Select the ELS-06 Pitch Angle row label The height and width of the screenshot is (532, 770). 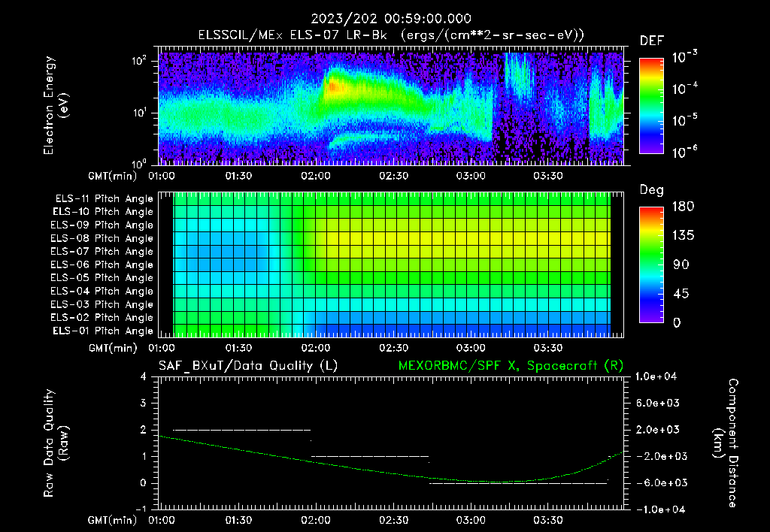tap(102, 265)
